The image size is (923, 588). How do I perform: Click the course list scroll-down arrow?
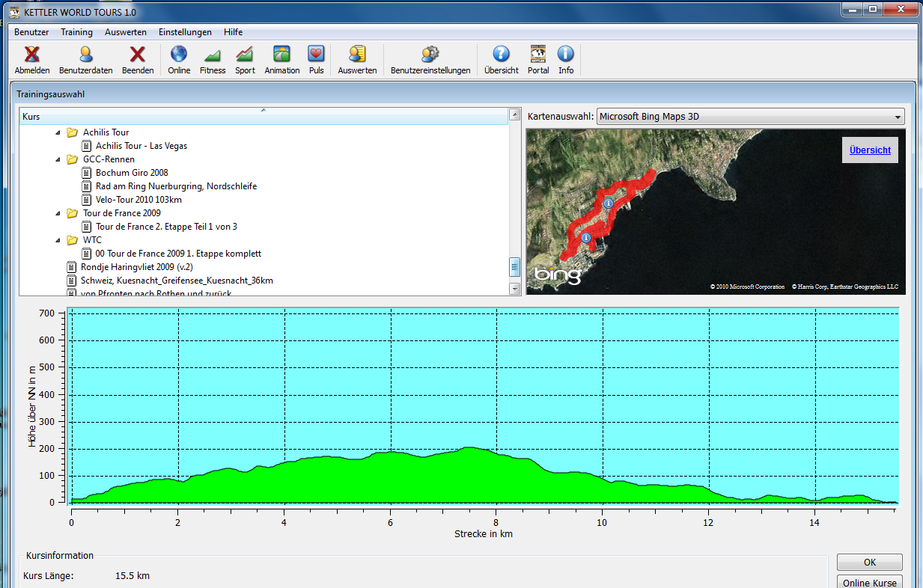click(514, 288)
